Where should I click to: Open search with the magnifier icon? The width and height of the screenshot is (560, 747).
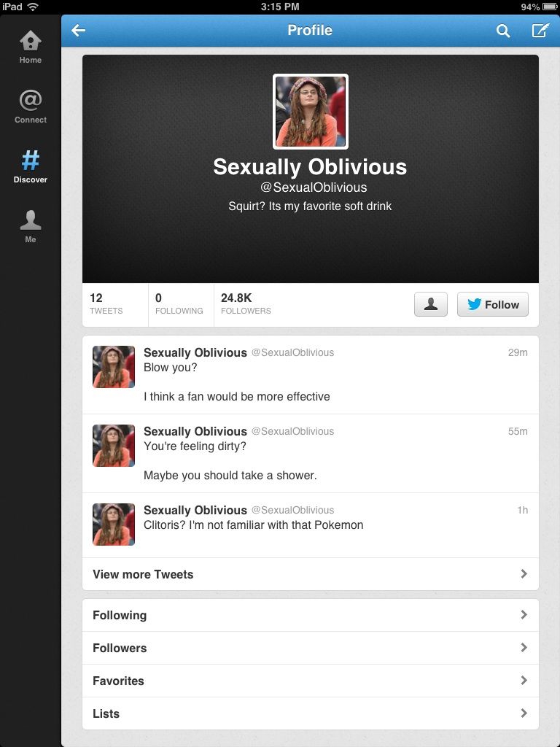click(x=503, y=31)
